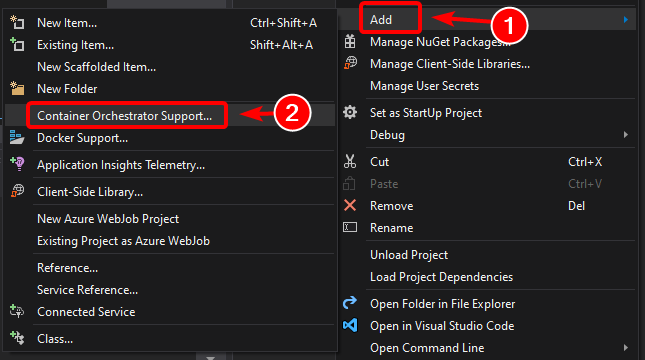
Task: Click the Ctrl+Shift+A shortcut text
Action: pos(283,23)
